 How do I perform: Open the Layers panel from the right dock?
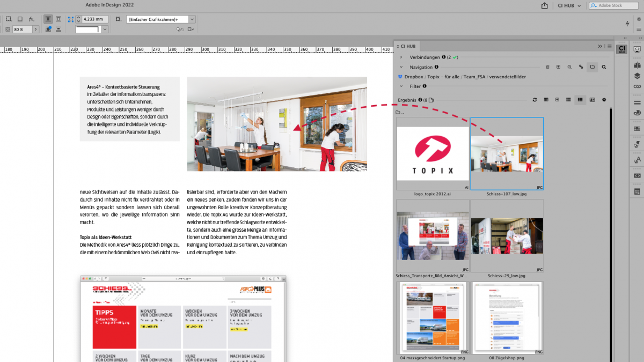tap(636, 76)
